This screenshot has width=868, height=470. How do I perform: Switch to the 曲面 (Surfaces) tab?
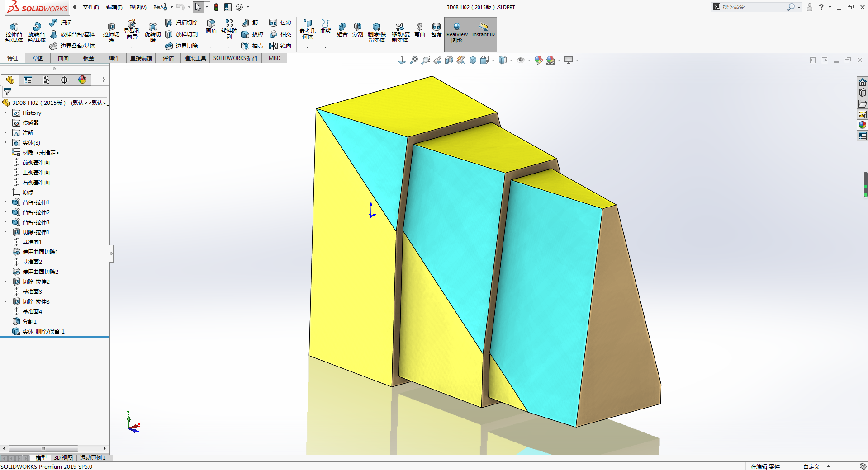point(63,58)
